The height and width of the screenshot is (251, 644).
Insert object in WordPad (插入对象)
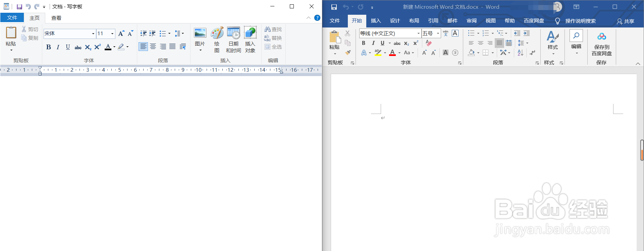coord(250,40)
